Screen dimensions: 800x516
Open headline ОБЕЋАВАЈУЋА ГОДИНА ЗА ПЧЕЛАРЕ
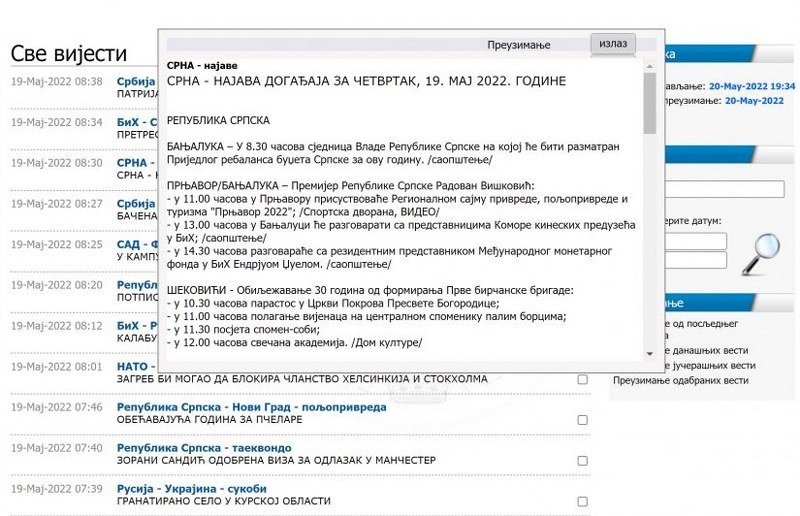coord(209,420)
